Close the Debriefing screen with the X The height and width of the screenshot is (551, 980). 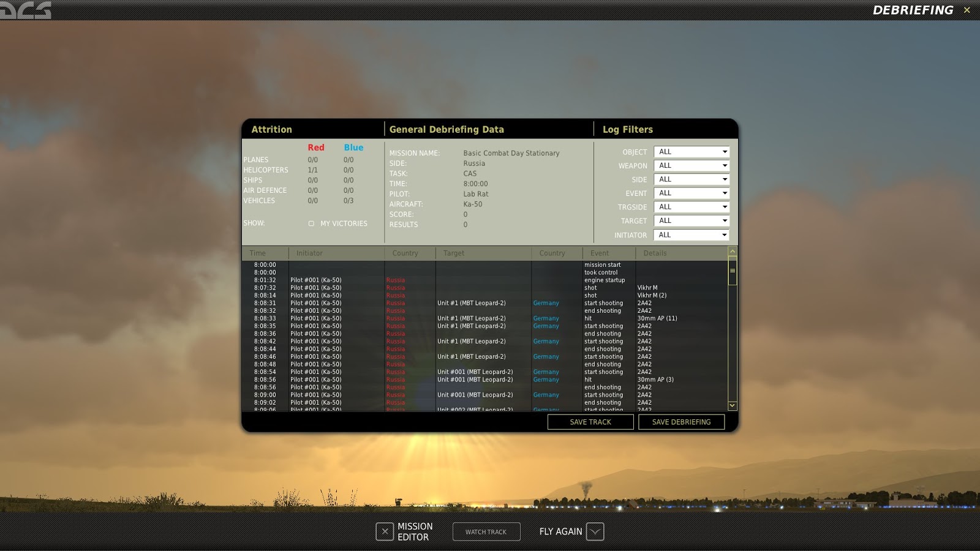(967, 10)
